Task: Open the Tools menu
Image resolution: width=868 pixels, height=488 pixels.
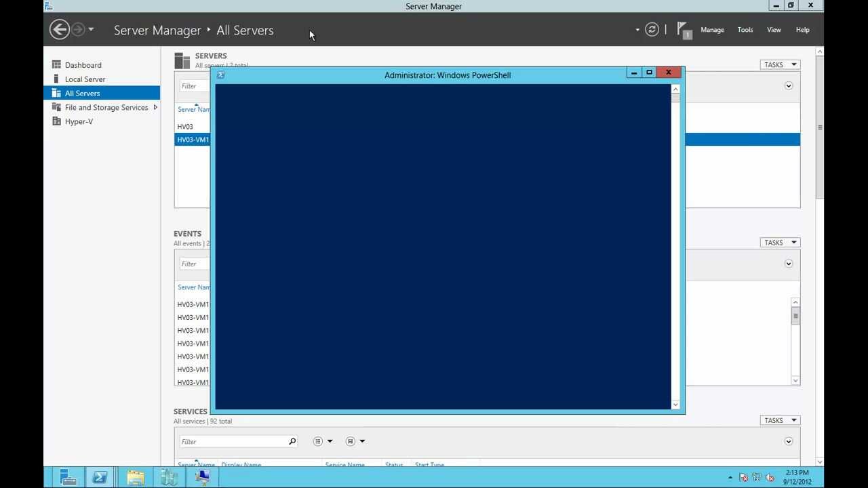Action: click(745, 30)
